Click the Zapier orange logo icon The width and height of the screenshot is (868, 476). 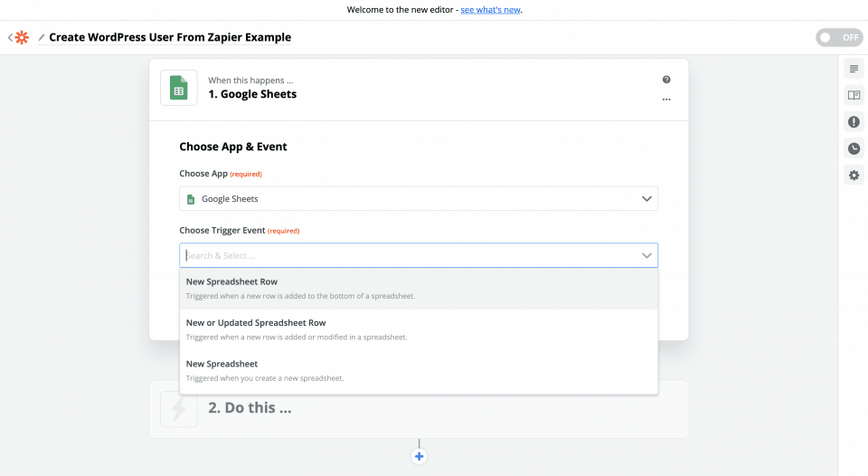tap(22, 37)
